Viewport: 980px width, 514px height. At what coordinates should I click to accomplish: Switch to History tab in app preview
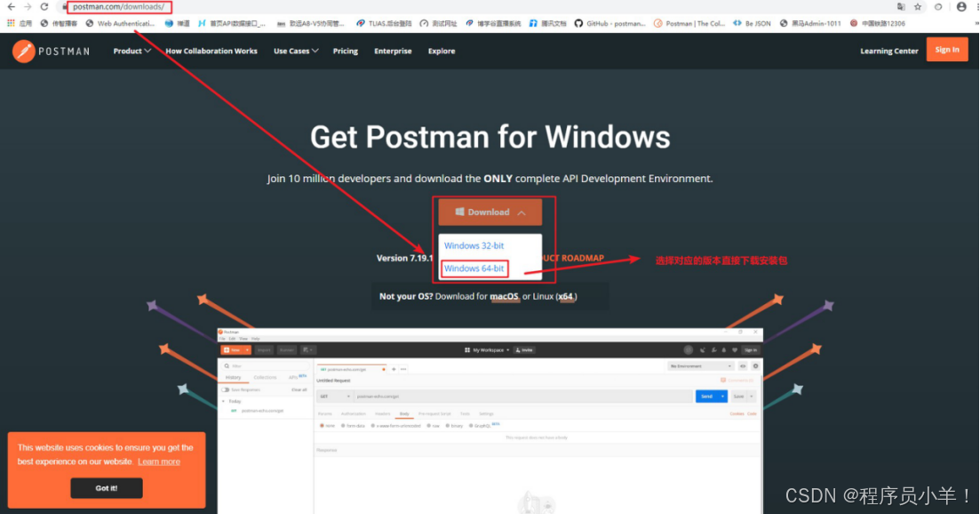click(233, 378)
